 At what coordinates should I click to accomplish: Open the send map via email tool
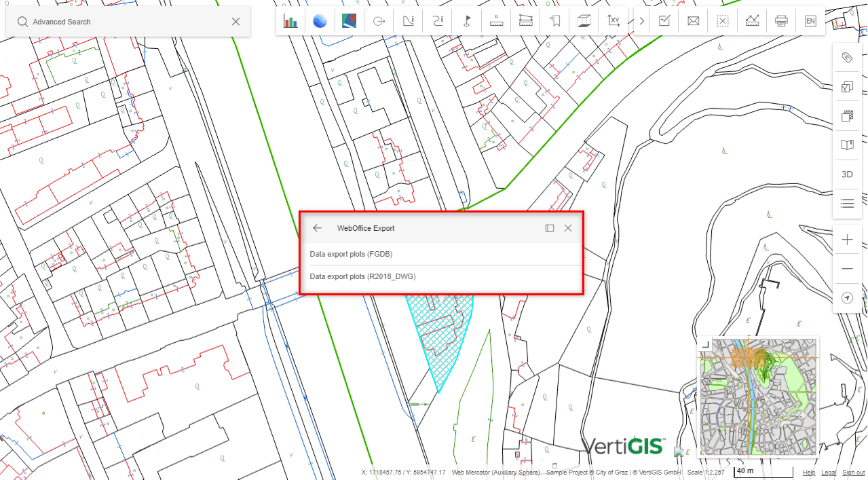point(693,20)
